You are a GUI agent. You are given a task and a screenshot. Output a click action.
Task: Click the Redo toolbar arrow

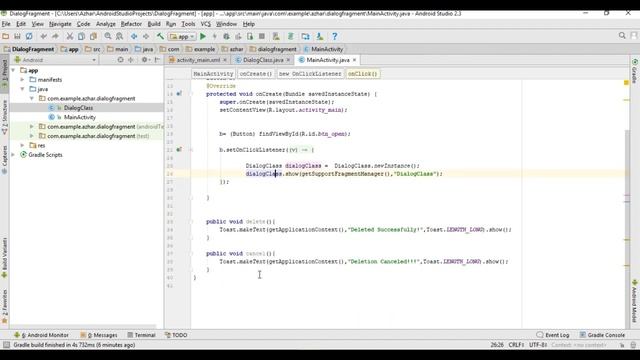tap(55, 36)
